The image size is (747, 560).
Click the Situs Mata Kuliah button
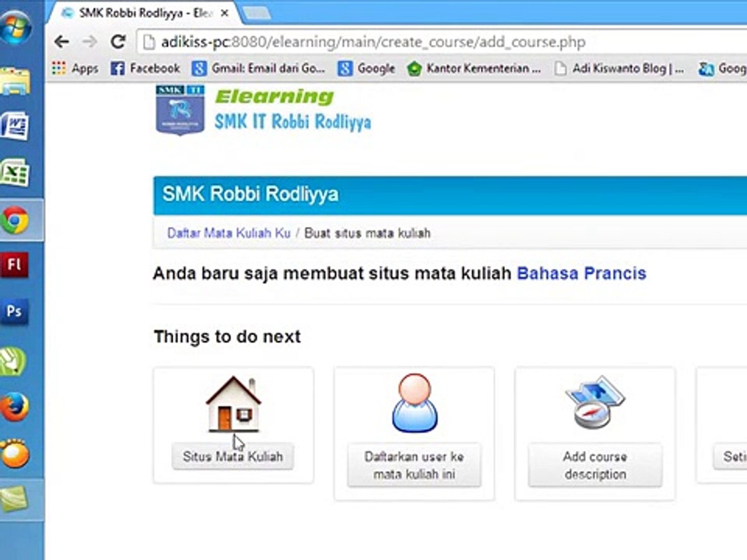[x=233, y=457]
